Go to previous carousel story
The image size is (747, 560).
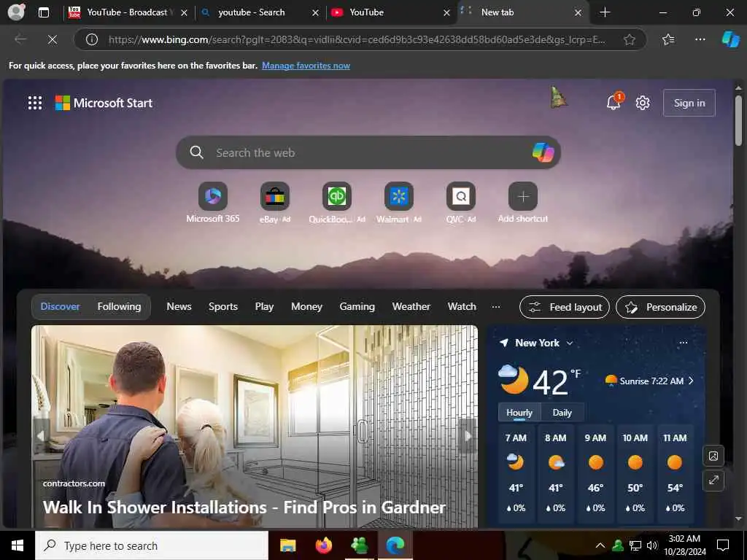click(41, 436)
